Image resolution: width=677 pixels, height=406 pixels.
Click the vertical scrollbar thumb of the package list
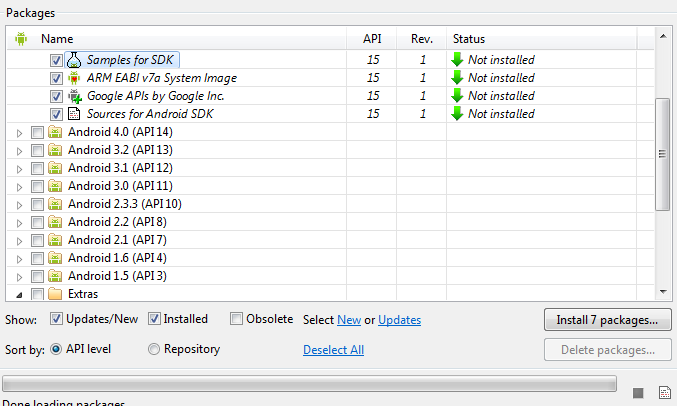pyautogui.click(x=662, y=154)
